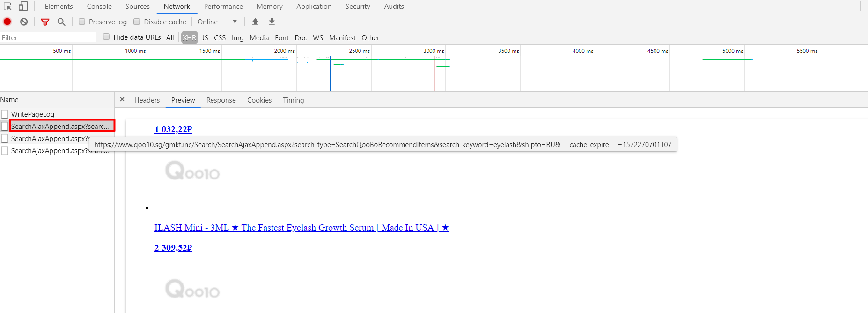Filter requests by CSS type

coord(220,37)
